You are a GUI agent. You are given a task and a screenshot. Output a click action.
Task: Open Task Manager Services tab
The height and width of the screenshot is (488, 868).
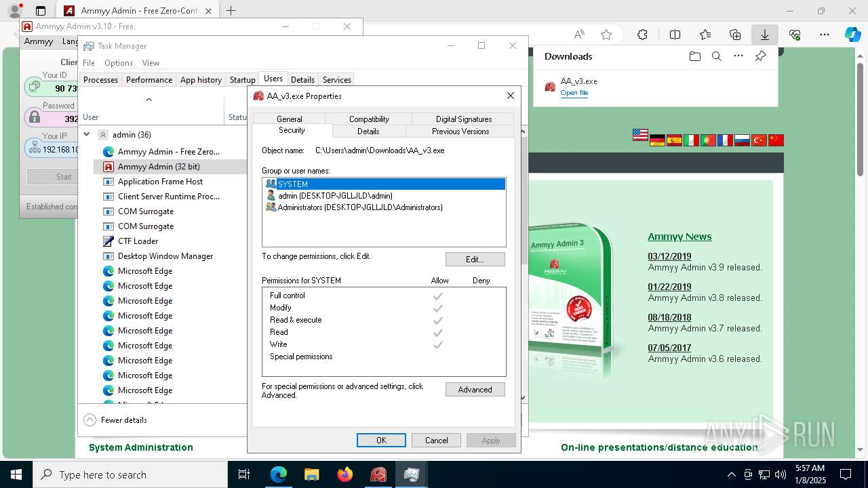point(337,79)
